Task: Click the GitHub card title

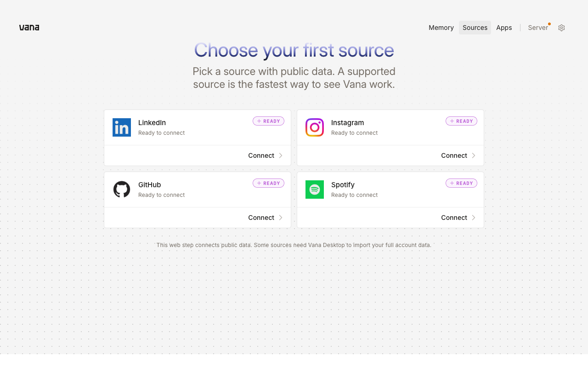Action: click(150, 185)
